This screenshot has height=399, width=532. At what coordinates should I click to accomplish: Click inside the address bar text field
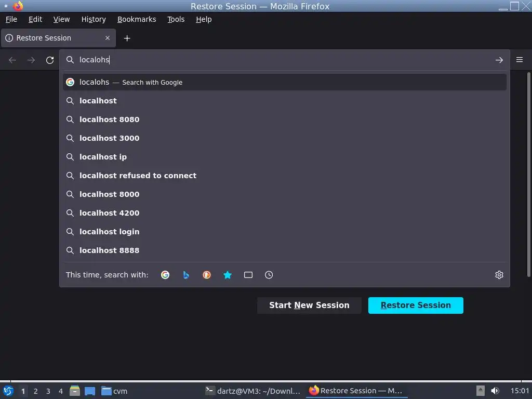(284, 60)
